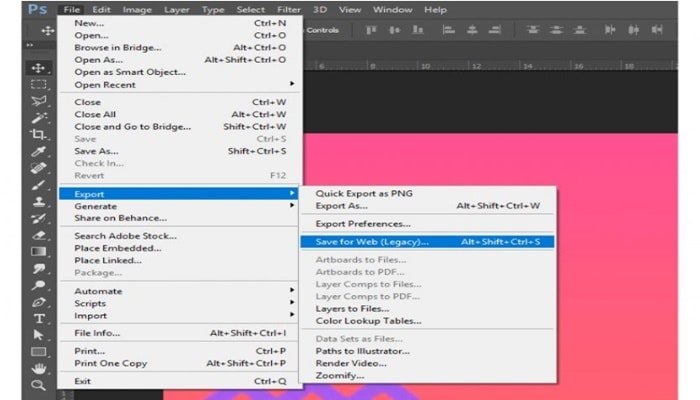Click the Move tool preset icon in options bar
This screenshot has width=700, height=400.
(47, 30)
